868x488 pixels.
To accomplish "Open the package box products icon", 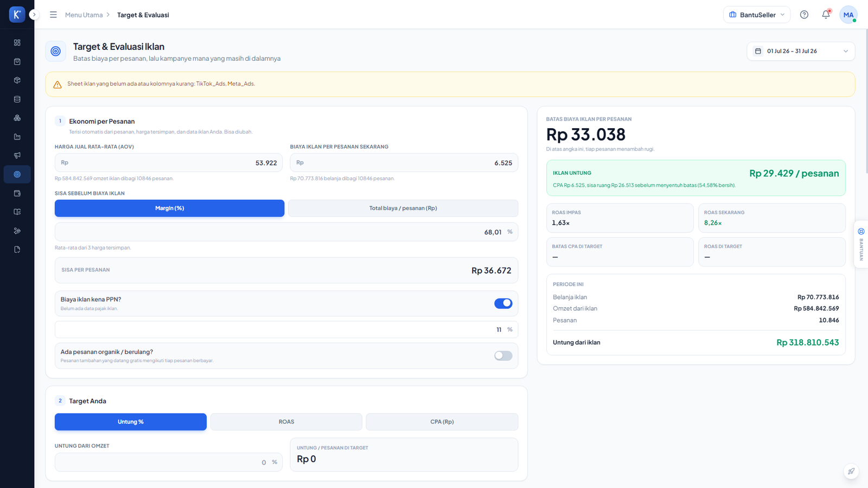I will tap(17, 80).
